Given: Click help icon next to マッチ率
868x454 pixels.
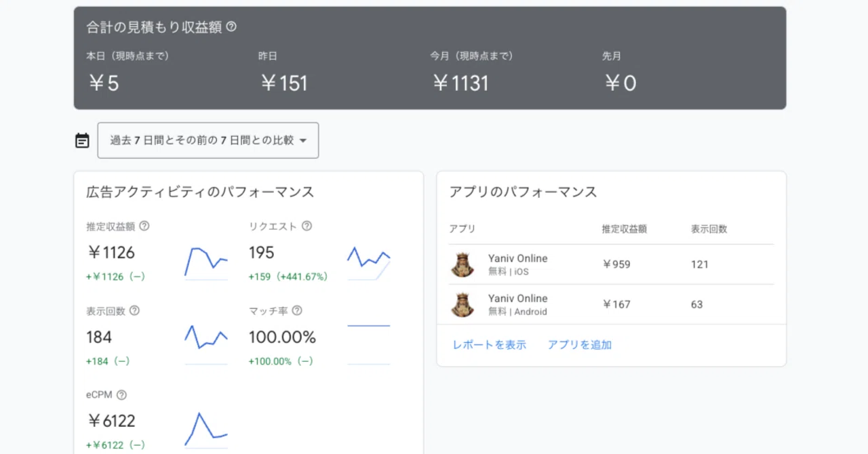Looking at the screenshot, I should (x=296, y=311).
